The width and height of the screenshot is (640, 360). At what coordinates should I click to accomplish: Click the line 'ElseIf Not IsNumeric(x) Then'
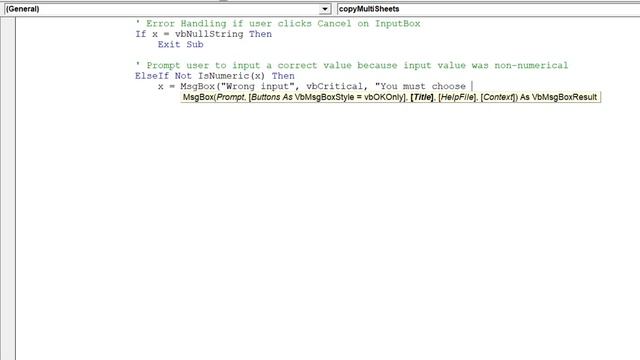[215, 76]
